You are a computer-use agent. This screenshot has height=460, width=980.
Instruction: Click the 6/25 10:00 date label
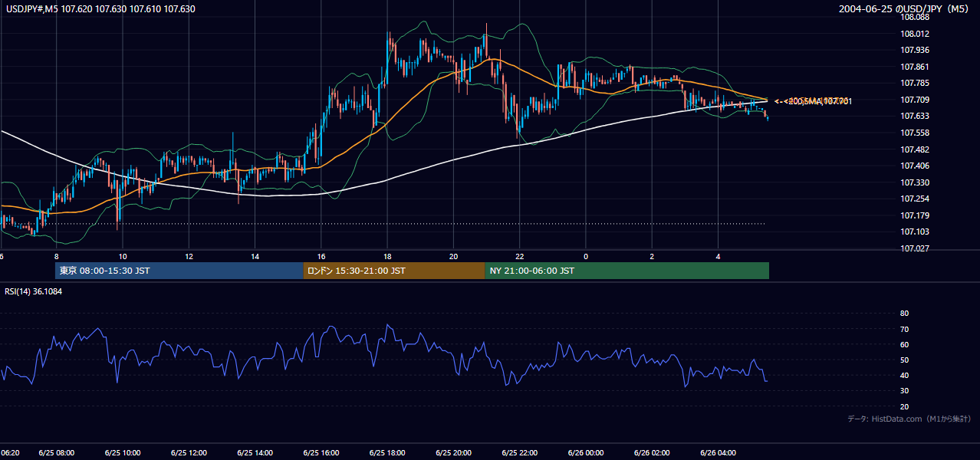[123, 453]
